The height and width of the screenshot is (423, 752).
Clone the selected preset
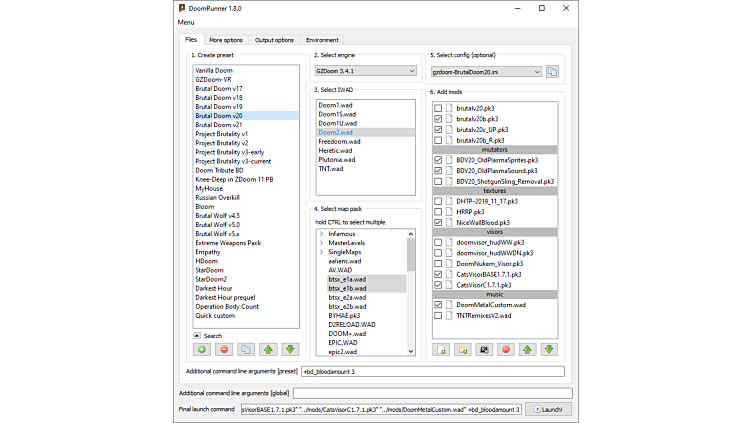pyautogui.click(x=246, y=350)
